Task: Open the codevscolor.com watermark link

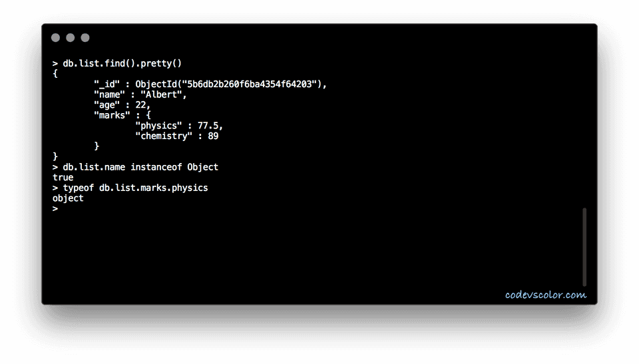Action: 546,294
